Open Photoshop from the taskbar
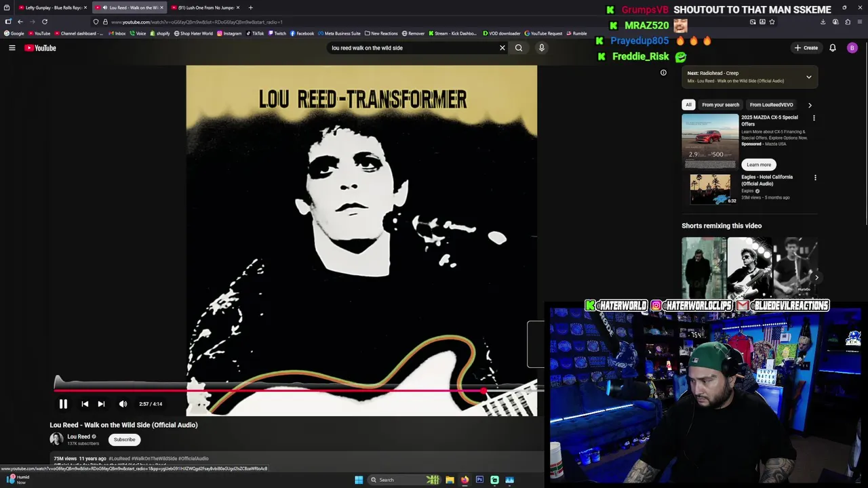Viewport: 868px width, 488px height. click(479, 480)
